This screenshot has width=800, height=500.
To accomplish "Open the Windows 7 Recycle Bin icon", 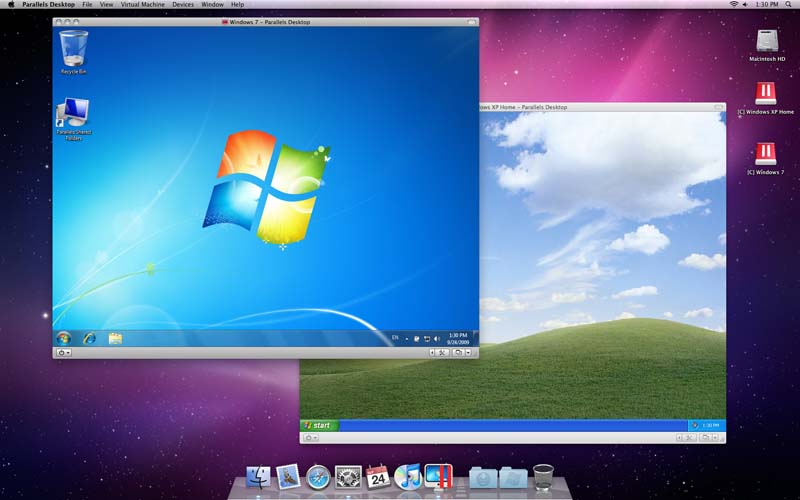I will [x=73, y=52].
